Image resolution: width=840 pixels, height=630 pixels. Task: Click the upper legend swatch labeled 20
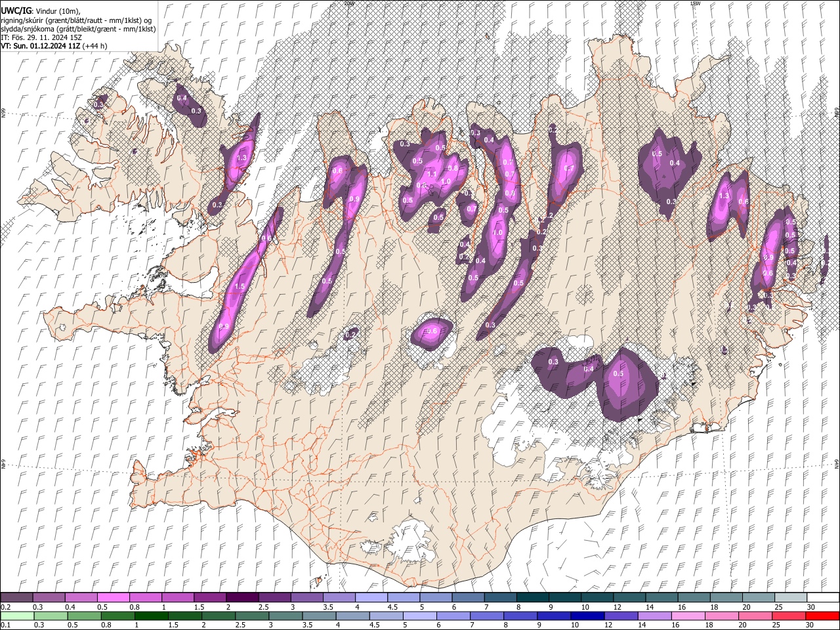click(x=758, y=598)
